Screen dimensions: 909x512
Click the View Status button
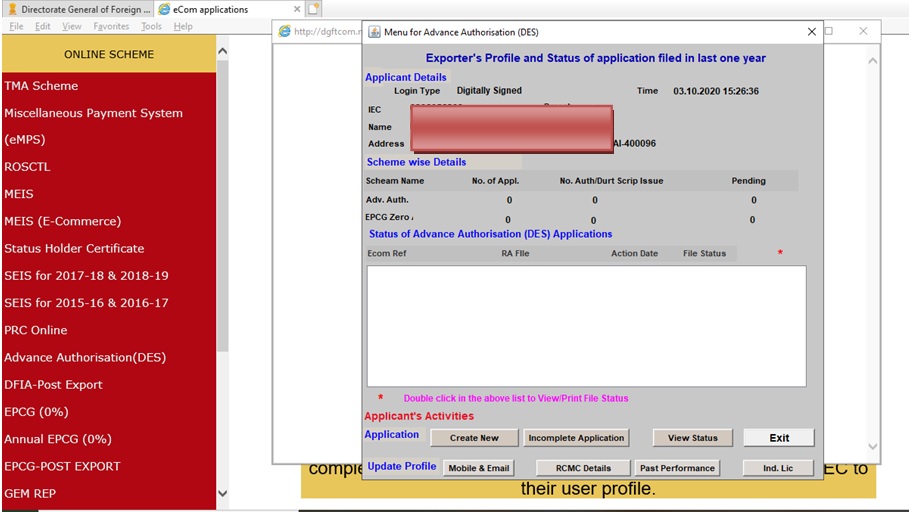pyautogui.click(x=693, y=438)
